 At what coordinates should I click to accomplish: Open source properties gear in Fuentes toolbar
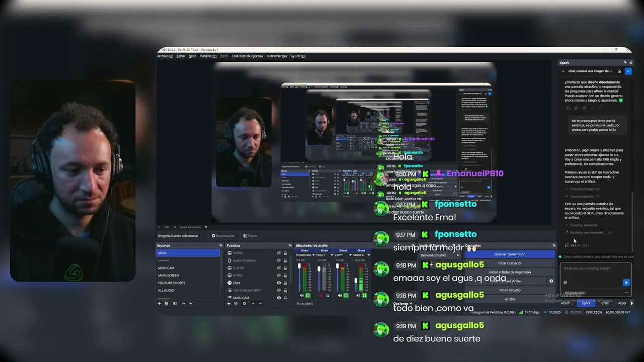tap(245, 303)
